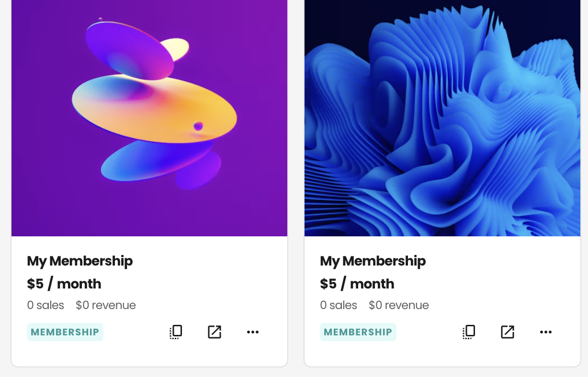
Task: Click My Membership title under purple artwork
Action: [x=80, y=261]
